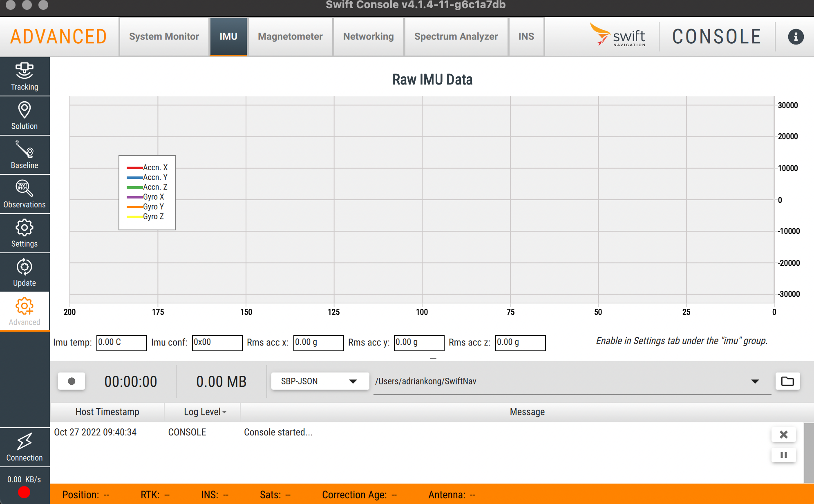Open the Tracking sidebar panel

coord(25,76)
